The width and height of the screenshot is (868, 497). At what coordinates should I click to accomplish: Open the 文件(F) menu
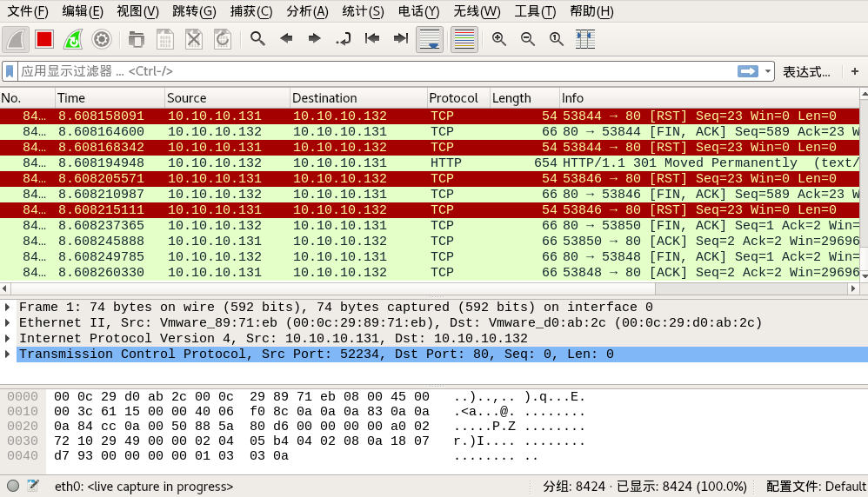click(x=27, y=11)
